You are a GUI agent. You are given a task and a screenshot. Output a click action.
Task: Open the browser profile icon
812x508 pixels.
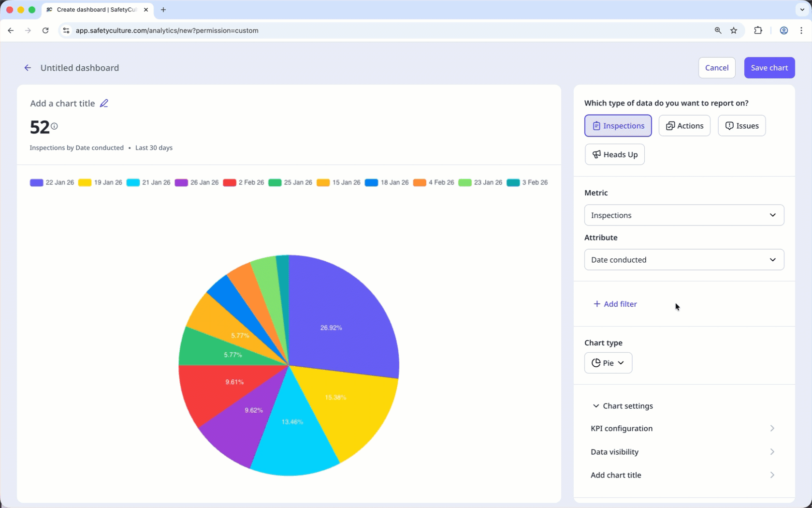(783, 30)
